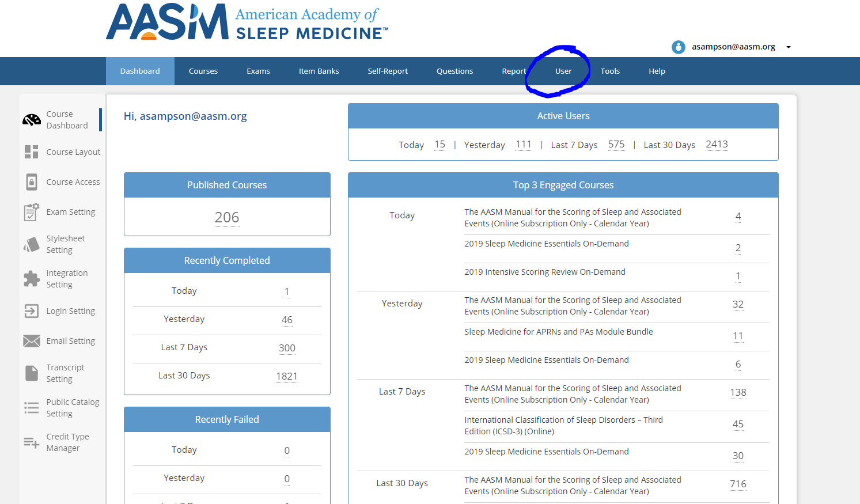The height and width of the screenshot is (504, 860).
Task: Click the Stylesheet Setting swatch icon
Action: [32, 244]
